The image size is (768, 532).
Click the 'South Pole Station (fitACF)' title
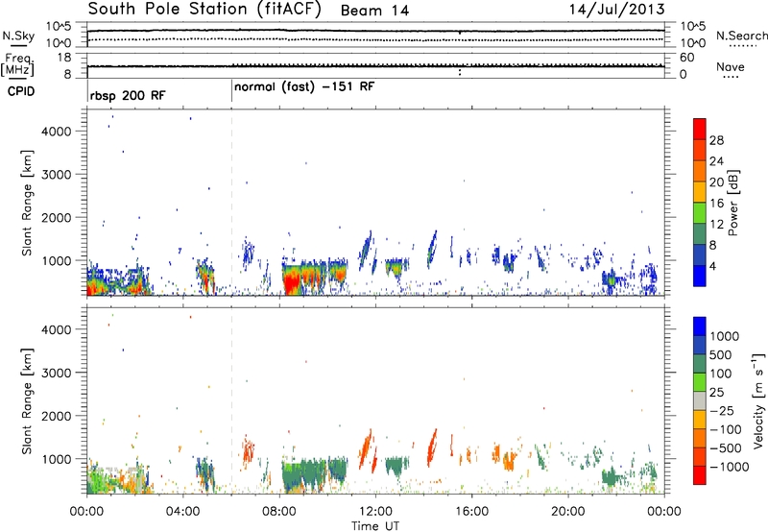(204, 10)
